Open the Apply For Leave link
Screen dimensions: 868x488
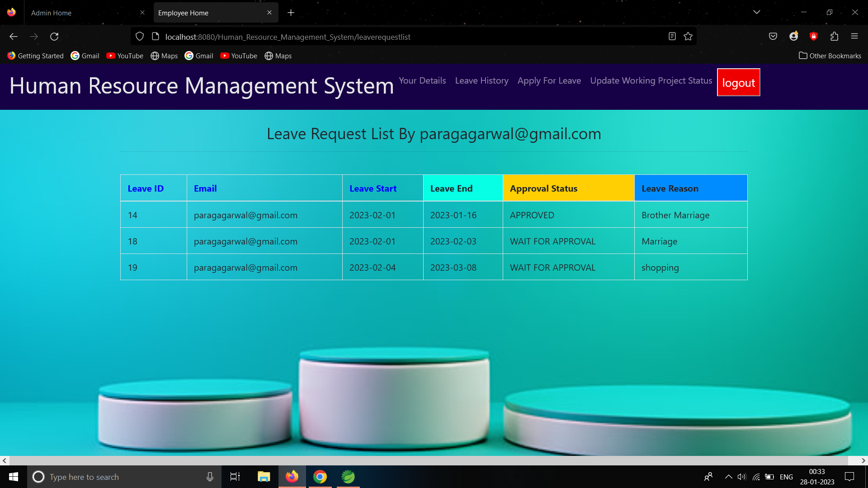(x=549, y=80)
